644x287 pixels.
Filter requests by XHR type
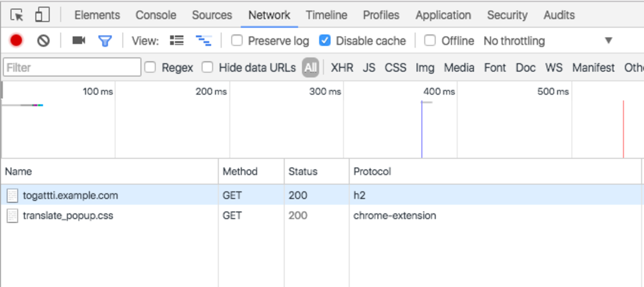tap(342, 67)
